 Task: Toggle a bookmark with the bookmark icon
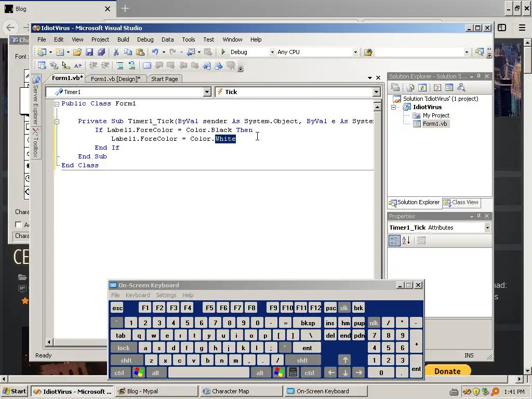tap(147, 65)
